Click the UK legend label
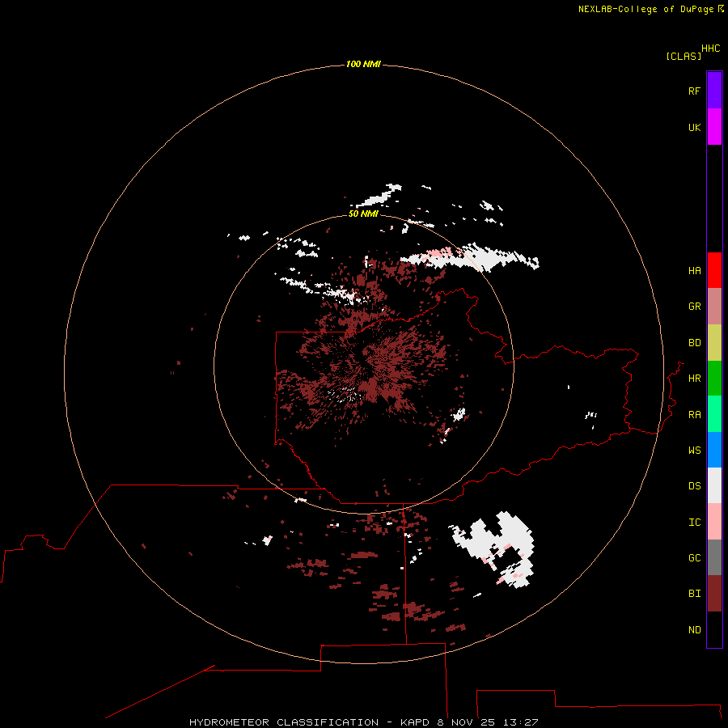 (x=694, y=127)
